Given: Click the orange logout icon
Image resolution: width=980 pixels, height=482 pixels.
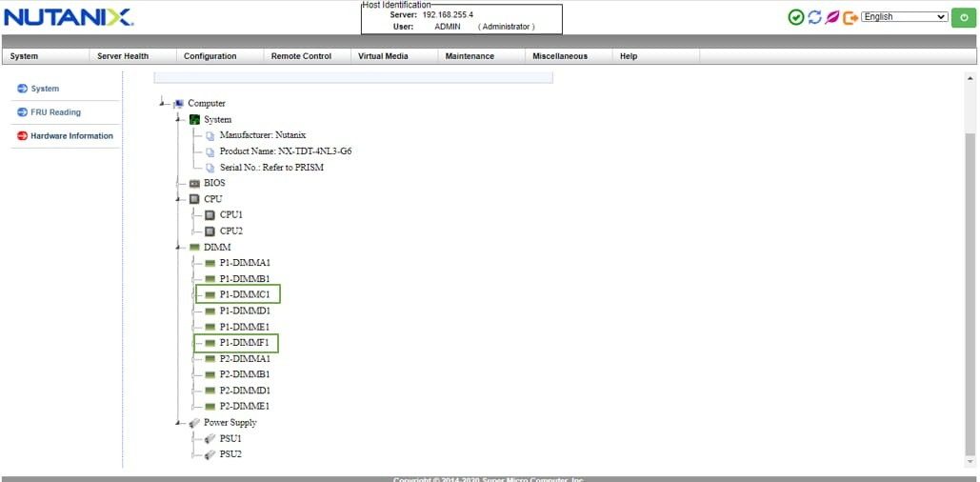Looking at the screenshot, I should [850, 17].
